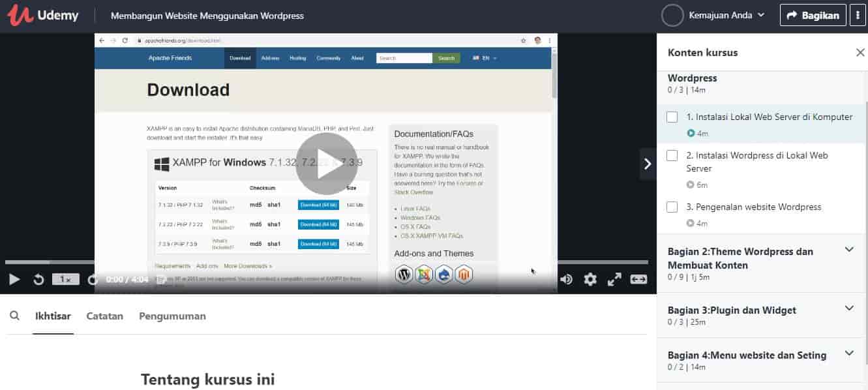
Task: Click the Udemy logo
Action: click(x=42, y=16)
